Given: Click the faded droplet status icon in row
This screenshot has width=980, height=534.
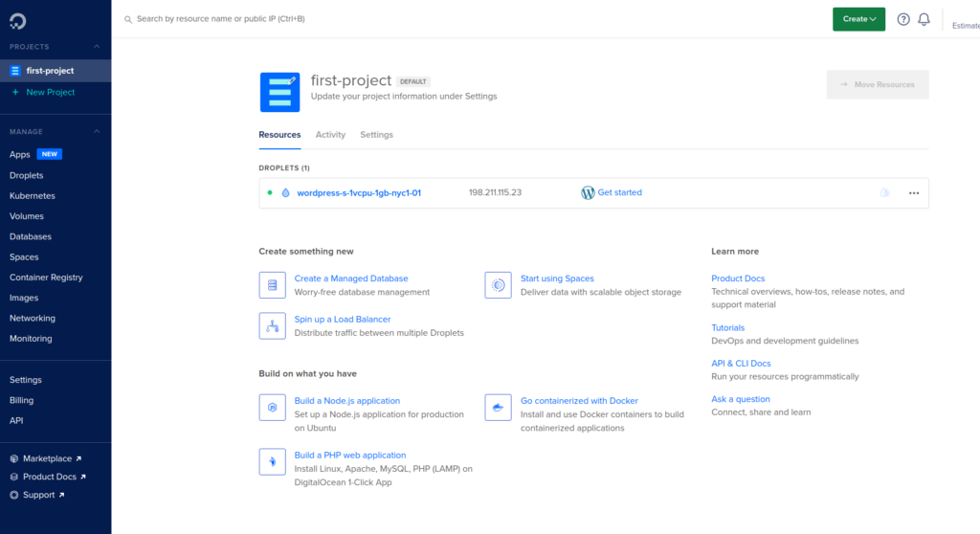Looking at the screenshot, I should tap(884, 192).
